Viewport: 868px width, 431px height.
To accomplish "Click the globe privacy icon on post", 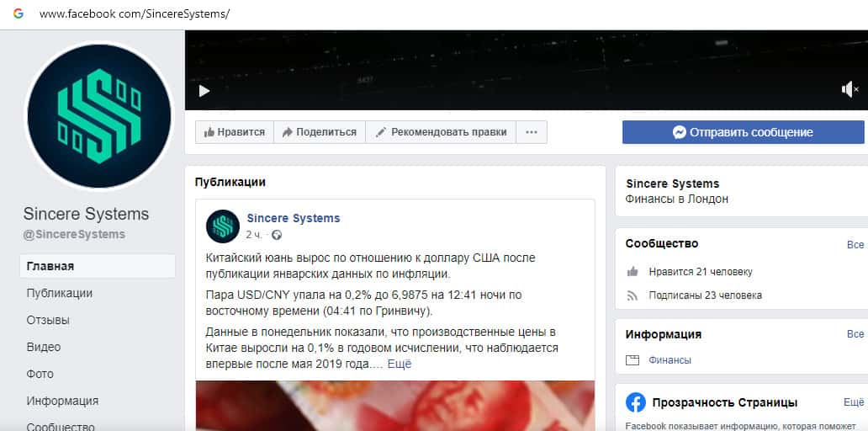I will tap(277, 235).
